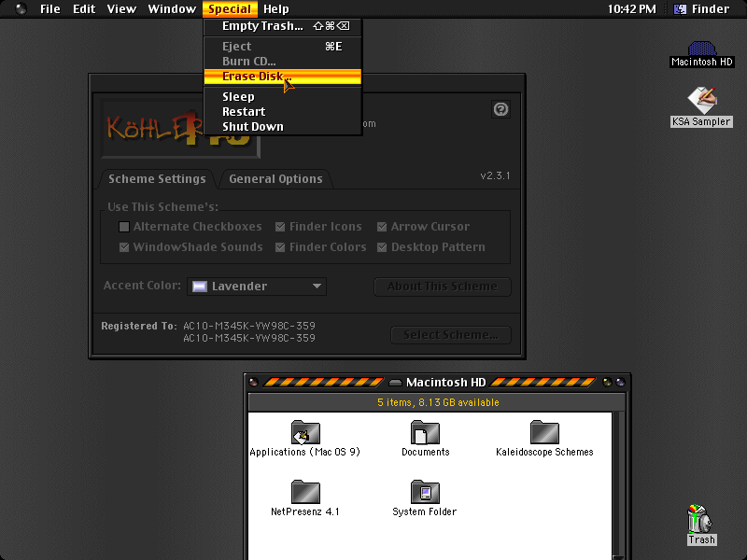Switch to the Scheme Settings tab

[157, 179]
